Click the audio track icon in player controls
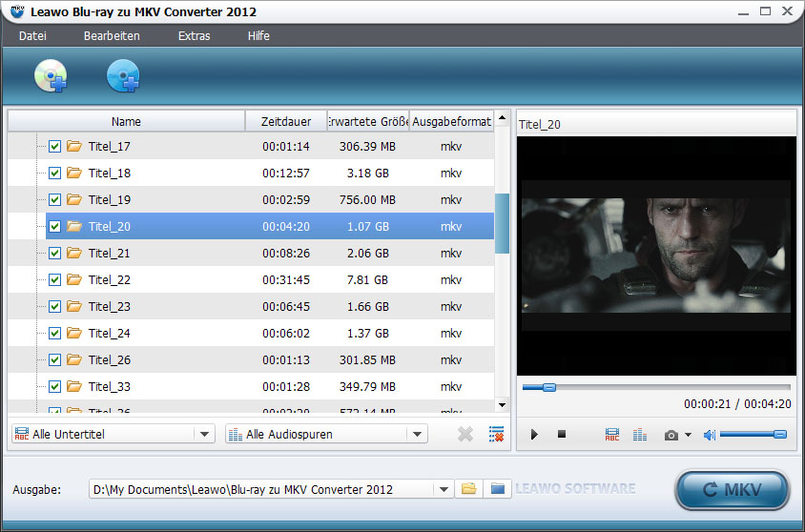The image size is (805, 532). pyautogui.click(x=640, y=435)
